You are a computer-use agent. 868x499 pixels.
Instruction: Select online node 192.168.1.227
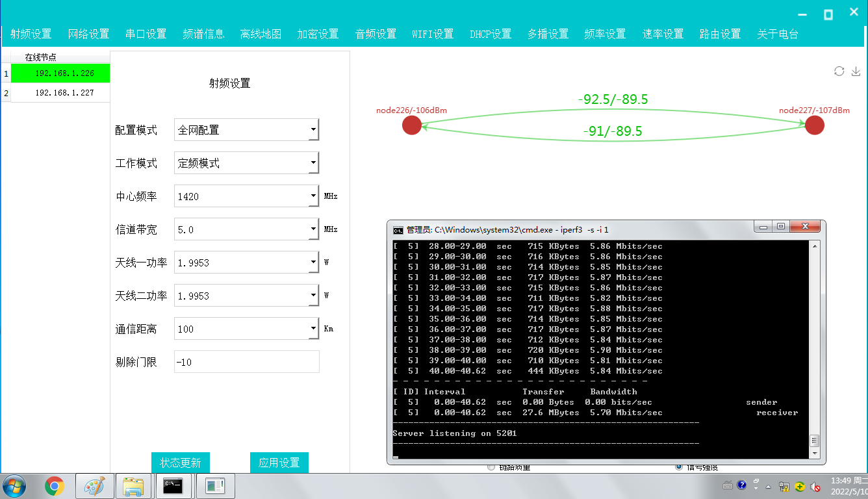click(x=60, y=93)
